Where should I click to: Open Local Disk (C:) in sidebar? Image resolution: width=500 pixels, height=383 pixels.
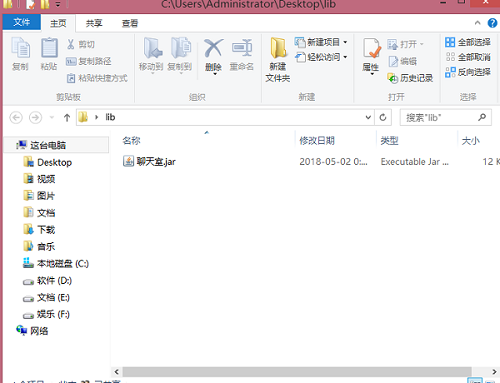coord(56,264)
